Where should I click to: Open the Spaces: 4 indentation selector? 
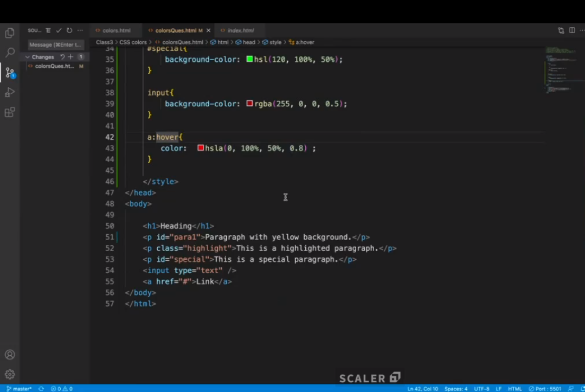[455, 389]
